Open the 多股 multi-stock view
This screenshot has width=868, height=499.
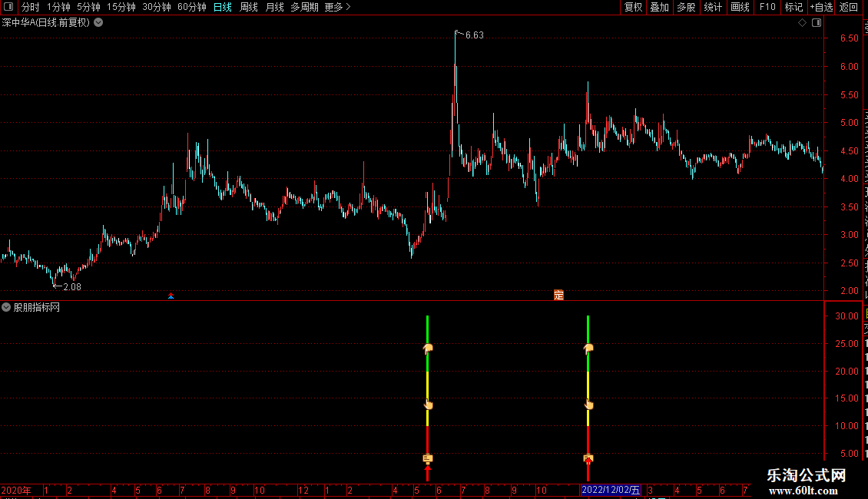click(x=686, y=7)
